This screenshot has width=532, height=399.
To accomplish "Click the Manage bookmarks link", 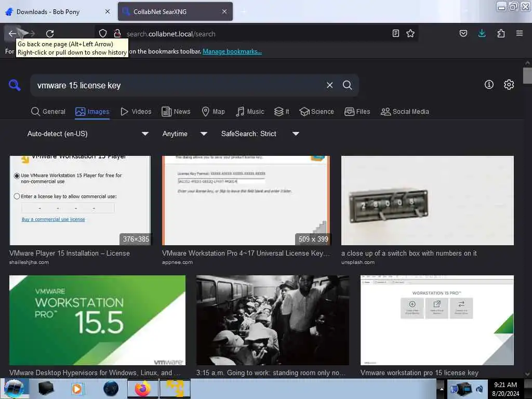I will click(232, 51).
